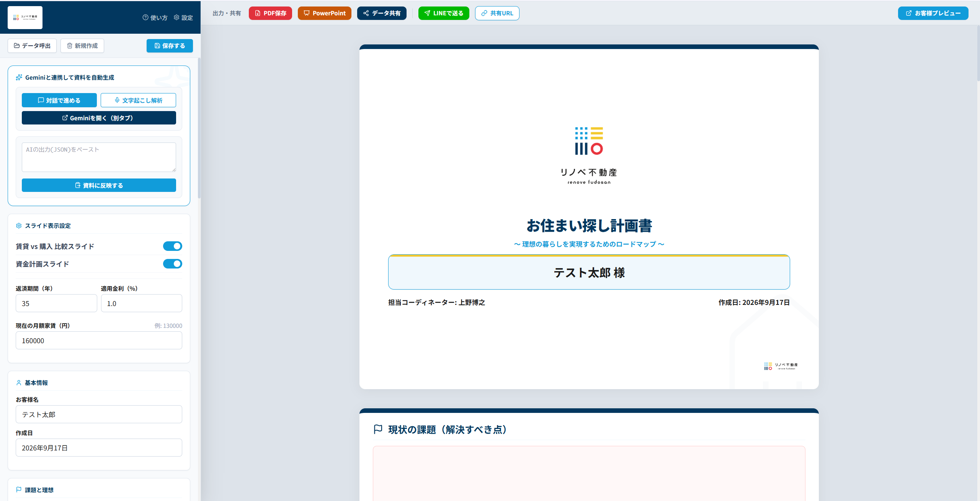Image resolution: width=980 pixels, height=501 pixels.
Task: Export to PowerPoint
Action: (325, 13)
